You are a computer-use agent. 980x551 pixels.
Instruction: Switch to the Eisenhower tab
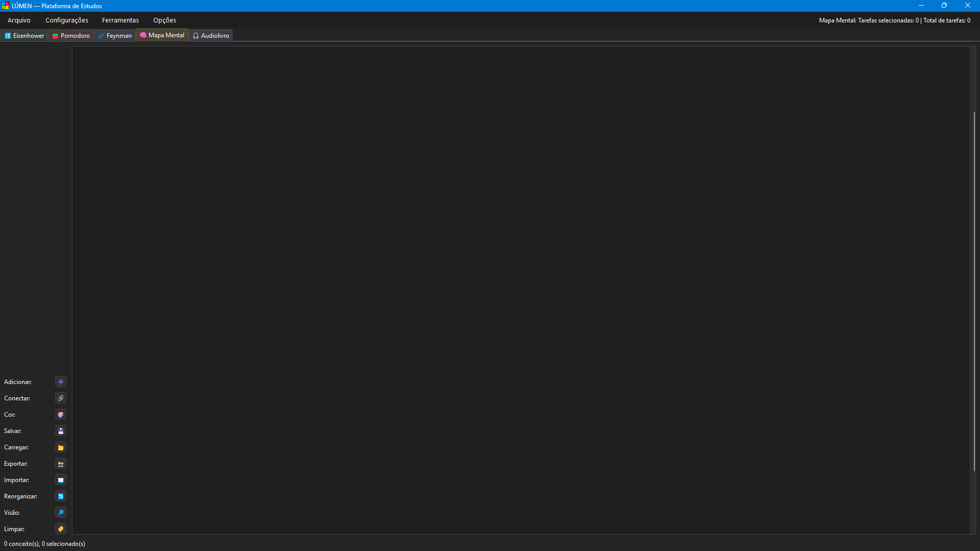click(x=25, y=36)
